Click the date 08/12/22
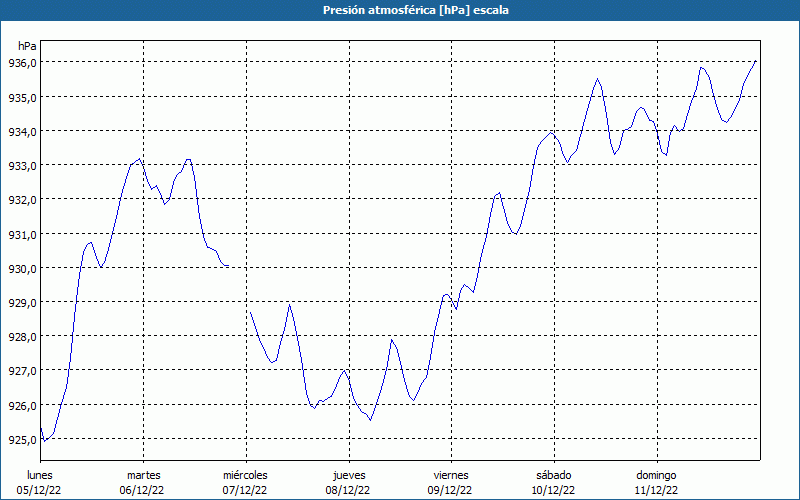The height and width of the screenshot is (500, 800). click(x=347, y=490)
